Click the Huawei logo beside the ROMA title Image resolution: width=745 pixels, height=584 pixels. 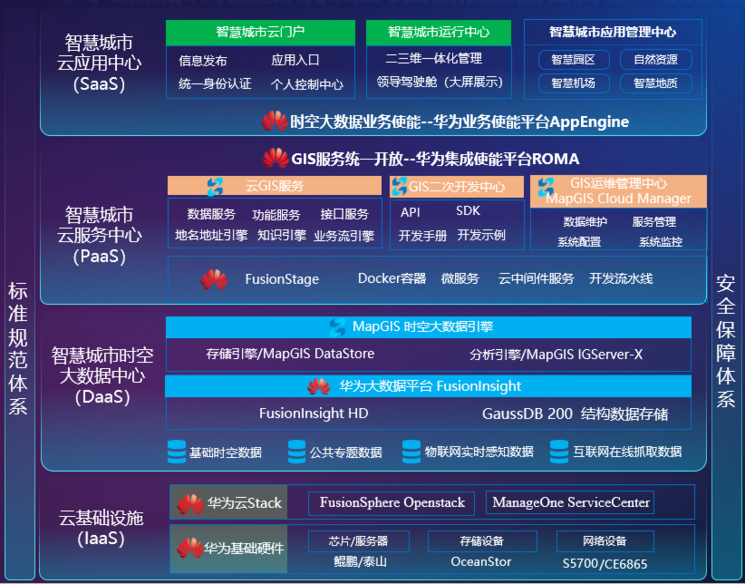[x=276, y=158]
